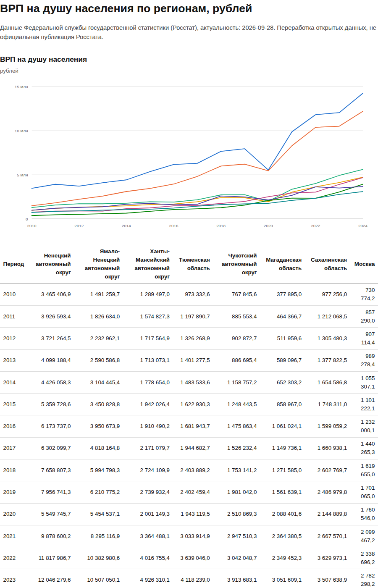The image size is (378, 588).
Task: Click the Ненецкий автономный округ column header
Action: 53,264
